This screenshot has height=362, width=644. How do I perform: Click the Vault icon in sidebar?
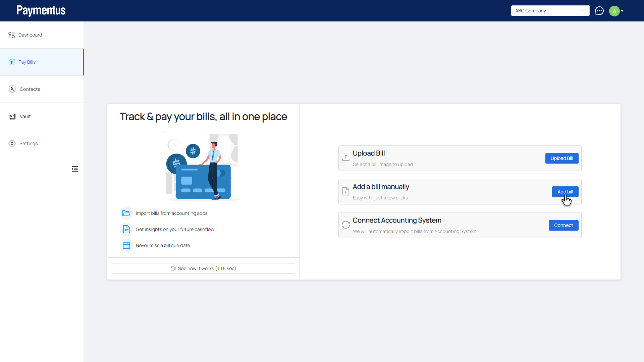tap(12, 116)
